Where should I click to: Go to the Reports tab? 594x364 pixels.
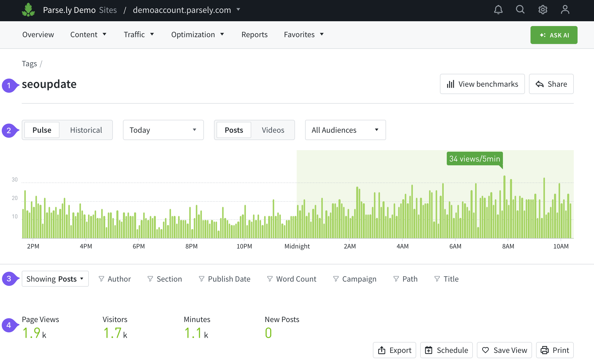tap(254, 35)
